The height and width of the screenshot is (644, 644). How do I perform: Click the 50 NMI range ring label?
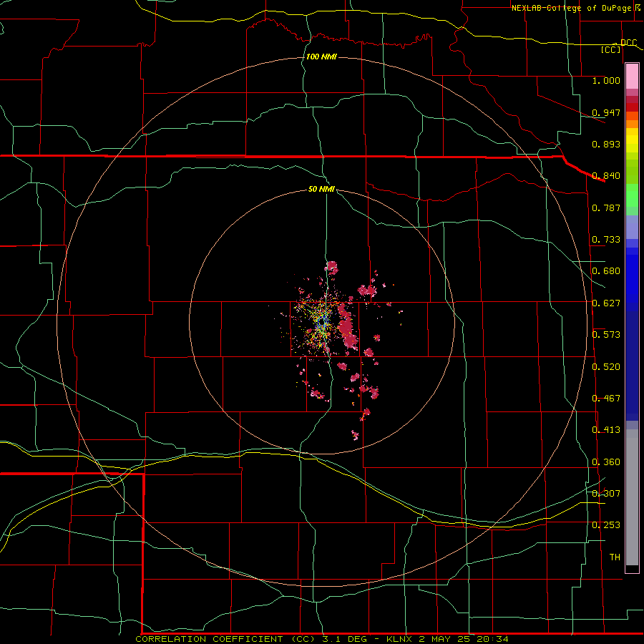(321, 189)
